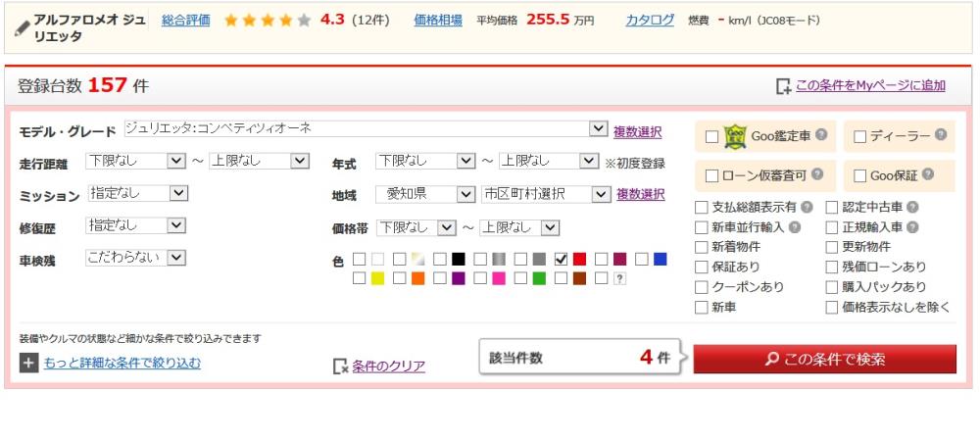The height and width of the screenshot is (439, 980).
Task: Click the unknown color question-mark icon
Action: 618,279
